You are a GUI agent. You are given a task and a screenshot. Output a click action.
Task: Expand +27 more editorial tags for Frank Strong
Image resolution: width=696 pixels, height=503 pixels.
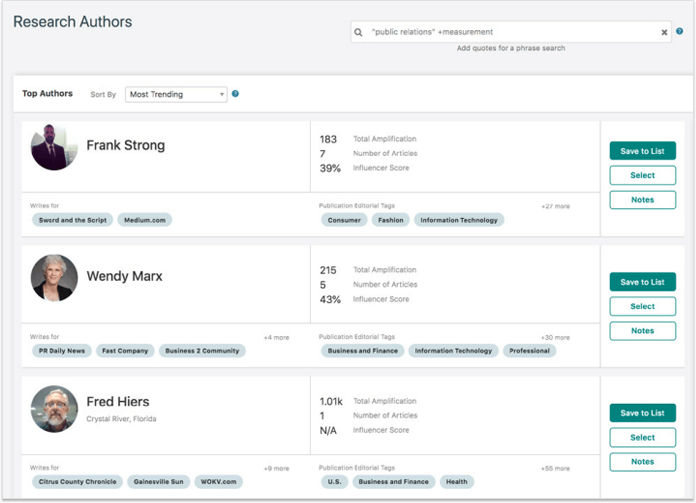555,206
